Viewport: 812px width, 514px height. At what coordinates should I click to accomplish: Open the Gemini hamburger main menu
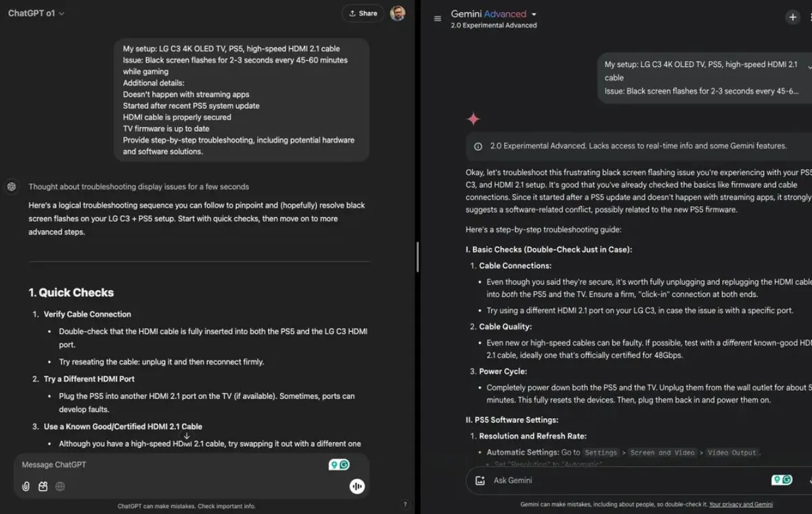tap(437, 18)
